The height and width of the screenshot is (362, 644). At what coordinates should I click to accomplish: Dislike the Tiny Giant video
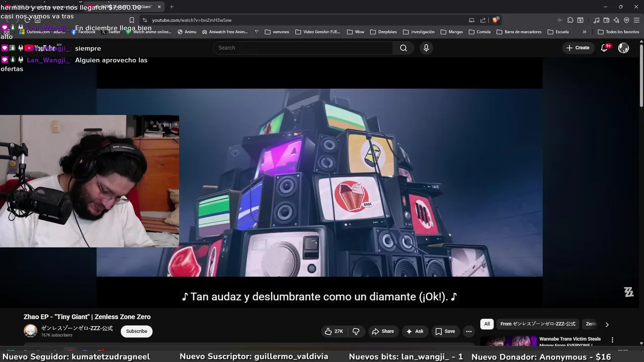coord(356,331)
